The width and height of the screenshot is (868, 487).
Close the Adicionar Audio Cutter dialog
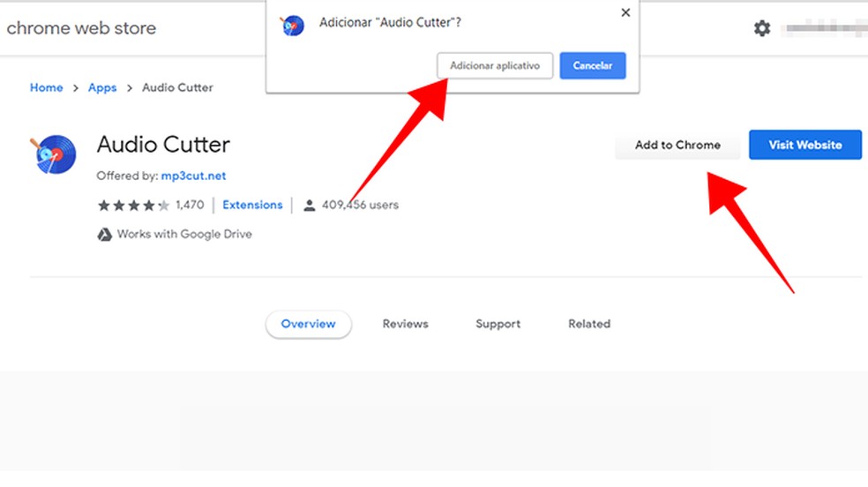[x=625, y=12]
